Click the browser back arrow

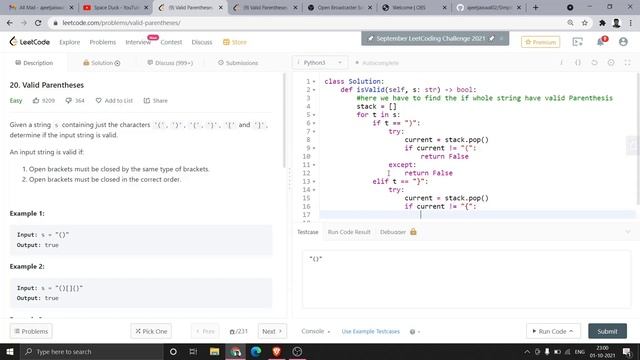click(10, 23)
